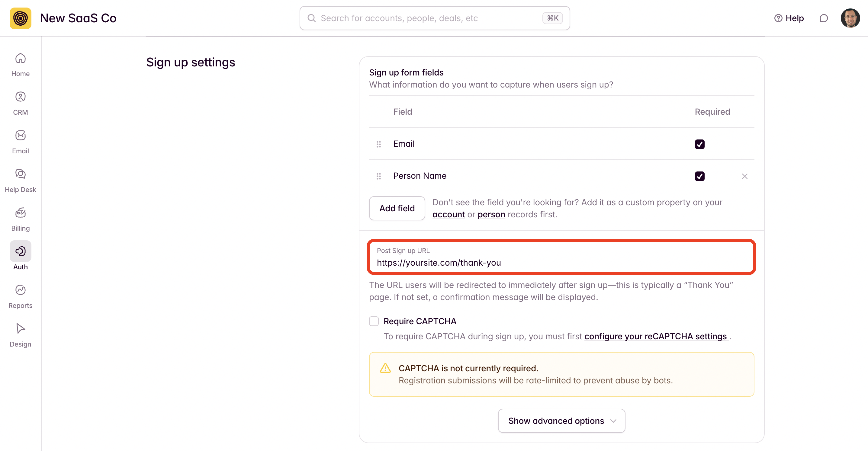Go to Email in sidebar
Viewport: 868px width, 451px height.
20,142
